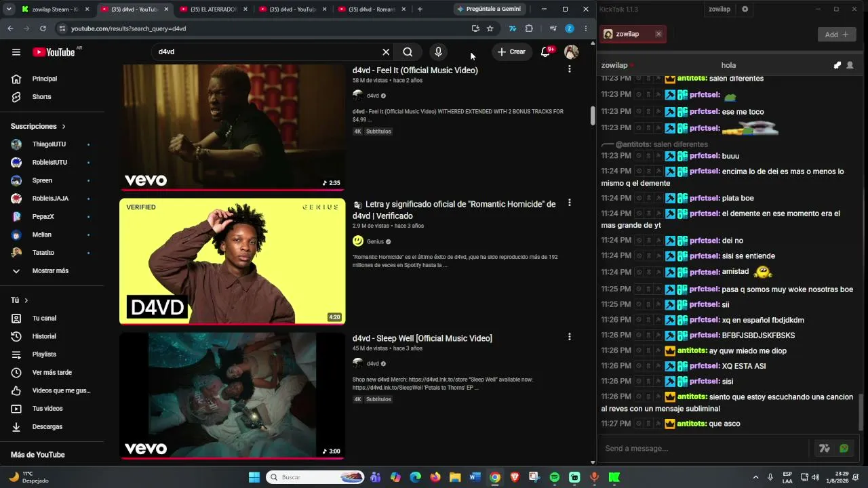This screenshot has width=868, height=488.
Task: Switch to the d4vd - Romantic tab
Action: click(372, 9)
